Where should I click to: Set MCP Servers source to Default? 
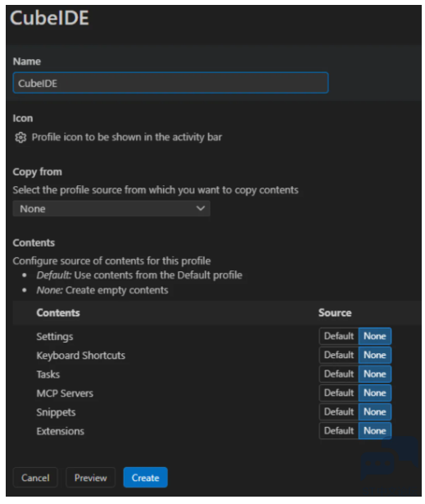pos(338,393)
